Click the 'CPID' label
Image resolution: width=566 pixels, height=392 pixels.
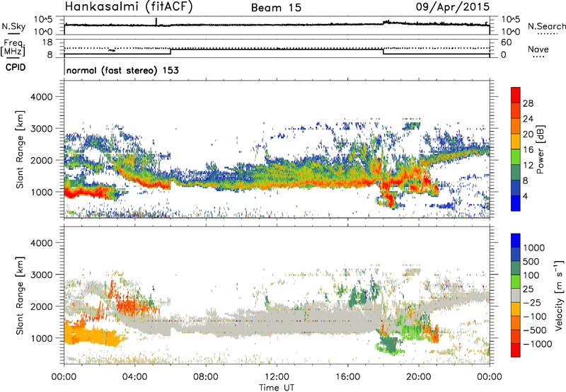click(16, 67)
